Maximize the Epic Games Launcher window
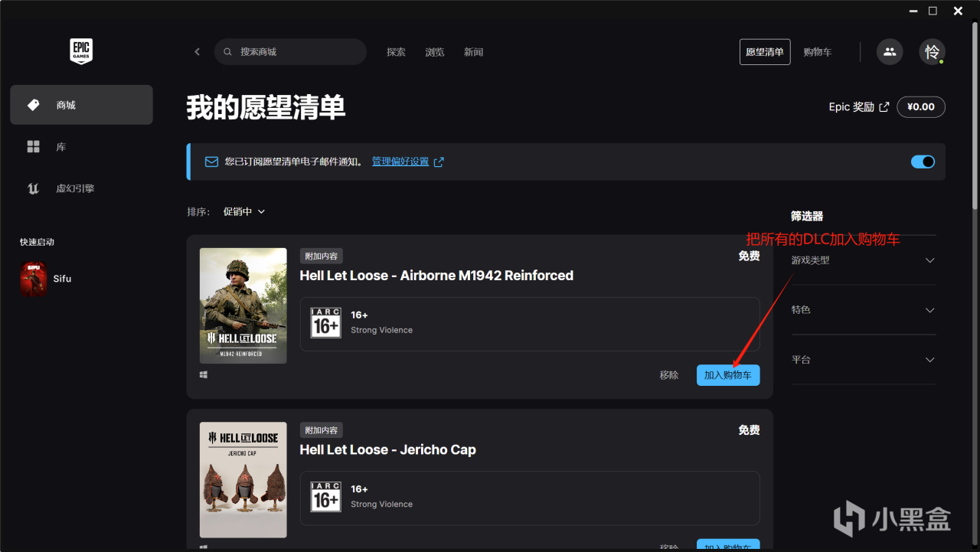The image size is (980, 552). point(933,11)
